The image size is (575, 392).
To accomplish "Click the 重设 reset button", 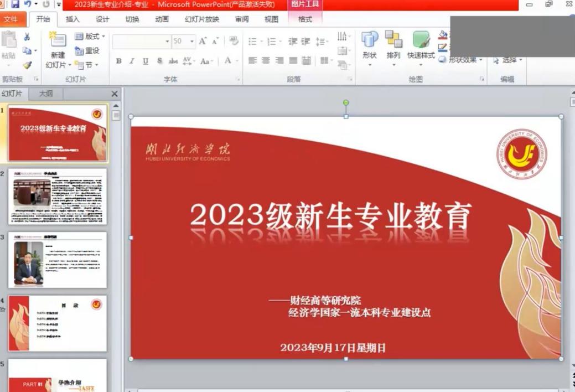I will [x=87, y=50].
